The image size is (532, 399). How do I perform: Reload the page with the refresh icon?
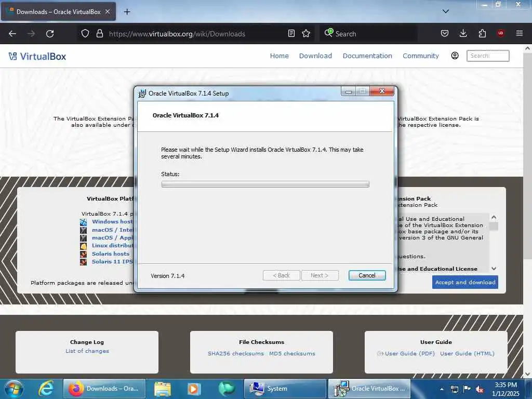tap(50, 34)
